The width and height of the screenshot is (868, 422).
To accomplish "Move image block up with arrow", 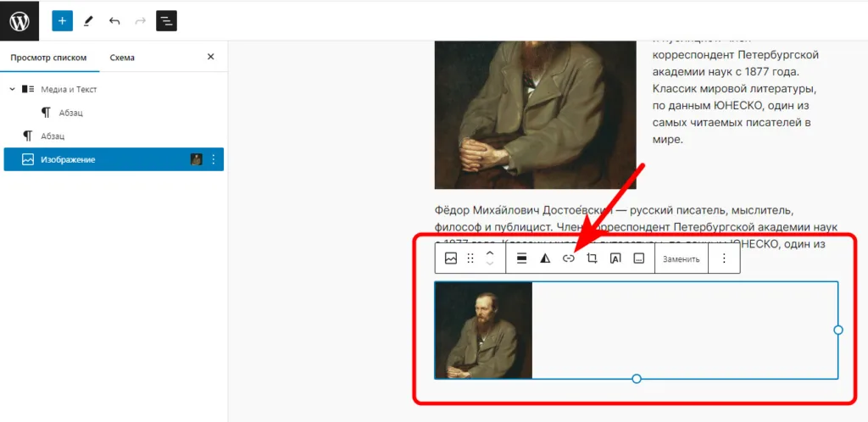I will [490, 253].
